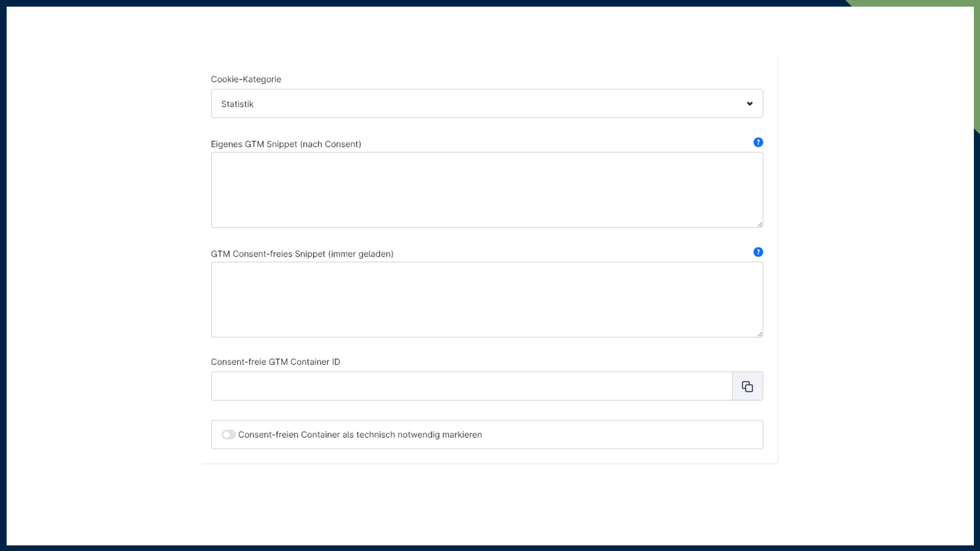Click the 'Eigenes GTM Snippet (nach Consent)' label
This screenshot has height=551, width=980.
point(286,144)
